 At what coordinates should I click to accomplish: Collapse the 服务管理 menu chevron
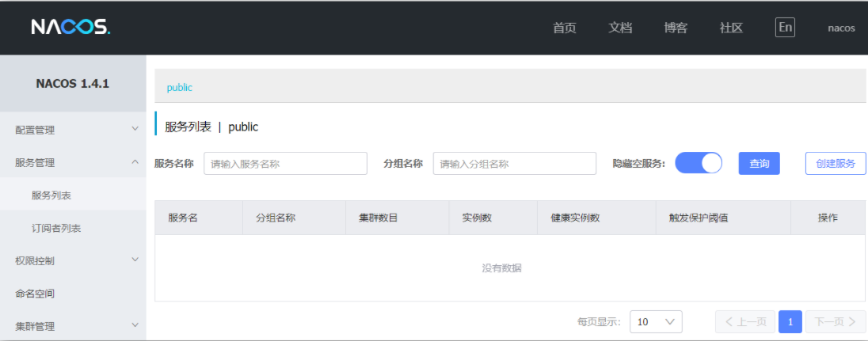[x=135, y=161]
